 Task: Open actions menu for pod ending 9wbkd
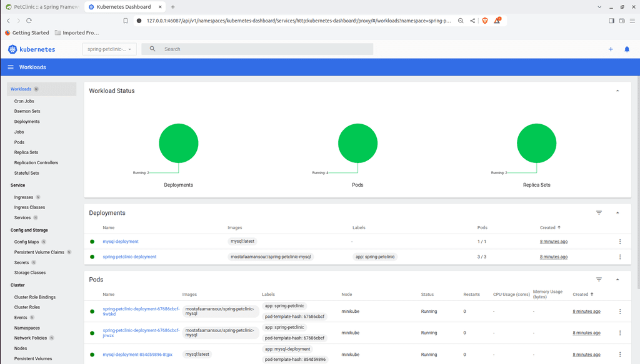[x=620, y=312]
